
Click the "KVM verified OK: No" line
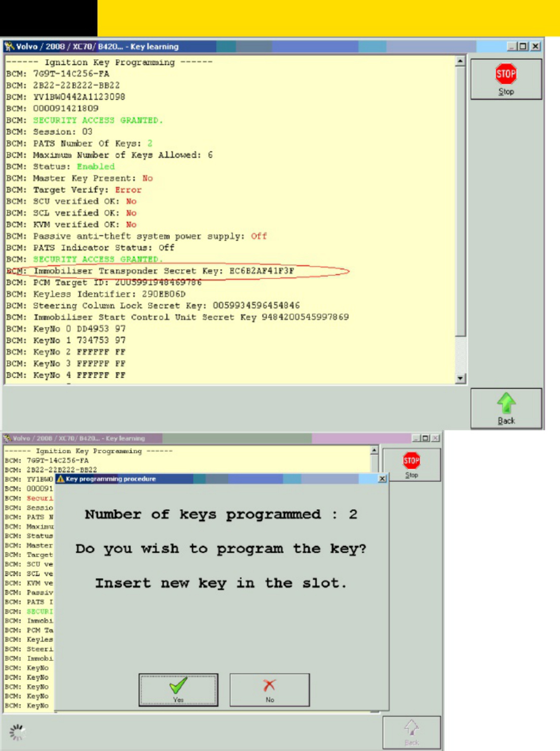pyautogui.click(x=71, y=224)
